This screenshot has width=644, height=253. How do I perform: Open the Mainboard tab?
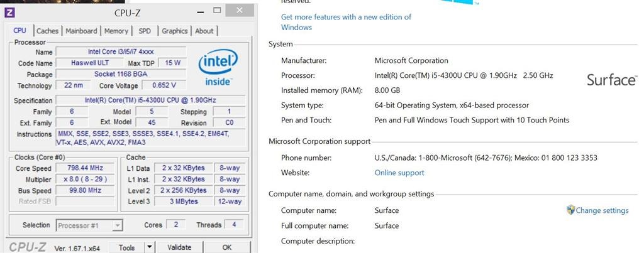point(82,31)
